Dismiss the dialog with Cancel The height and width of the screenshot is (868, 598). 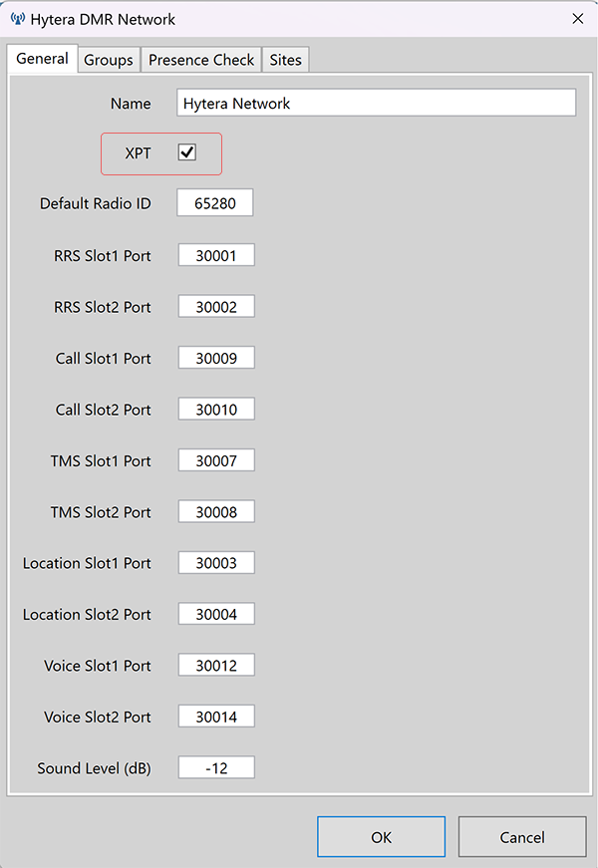(x=521, y=836)
